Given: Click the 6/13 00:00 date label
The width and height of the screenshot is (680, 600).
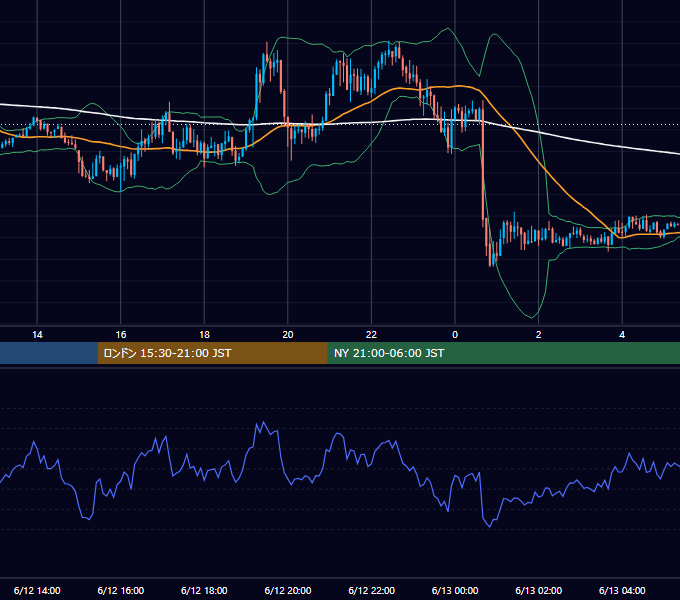Looking at the screenshot, I should 455,590.
